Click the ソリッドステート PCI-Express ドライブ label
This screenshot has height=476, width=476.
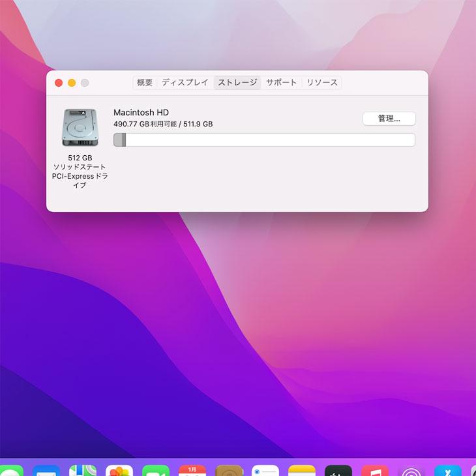coord(80,176)
